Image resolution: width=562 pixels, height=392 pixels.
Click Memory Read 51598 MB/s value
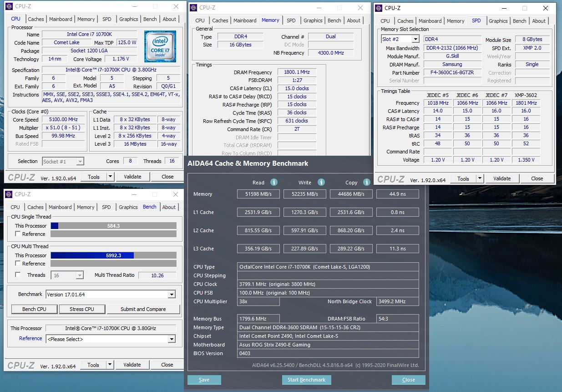(258, 194)
